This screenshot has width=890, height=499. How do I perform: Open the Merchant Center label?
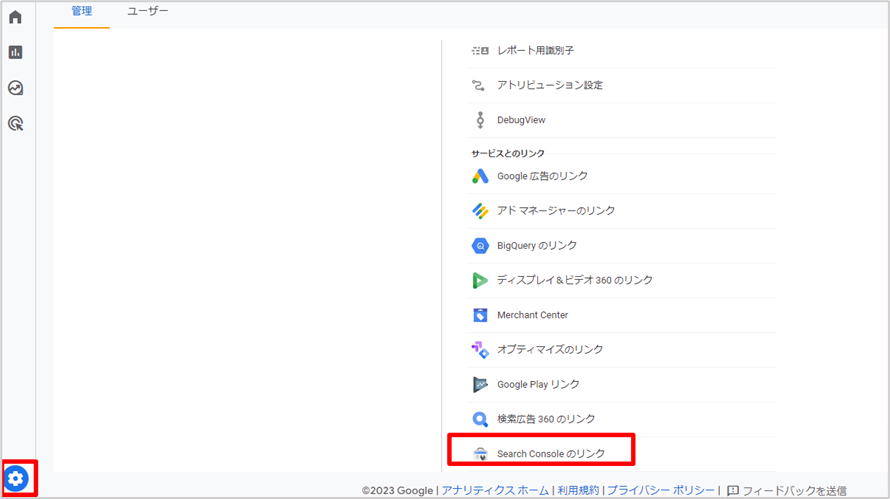click(532, 315)
